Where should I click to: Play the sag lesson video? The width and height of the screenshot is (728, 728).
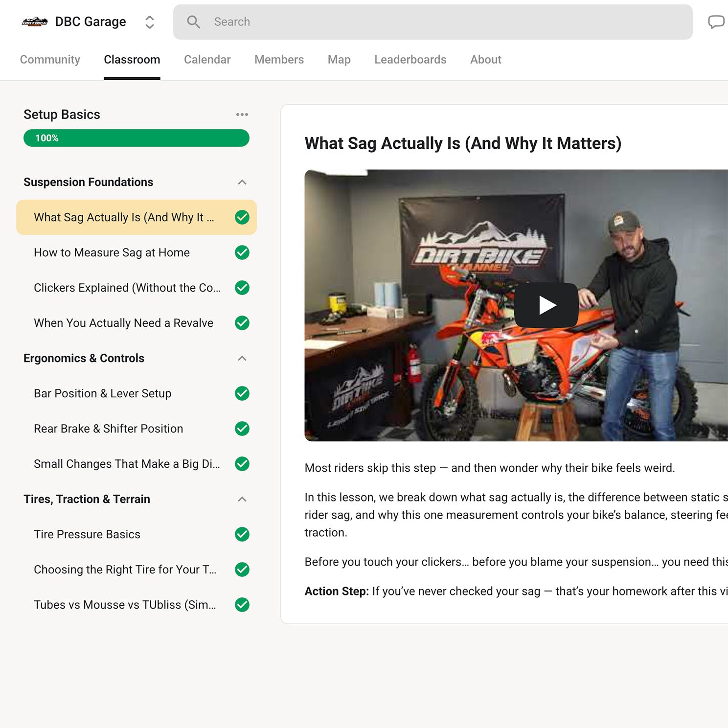tap(546, 305)
